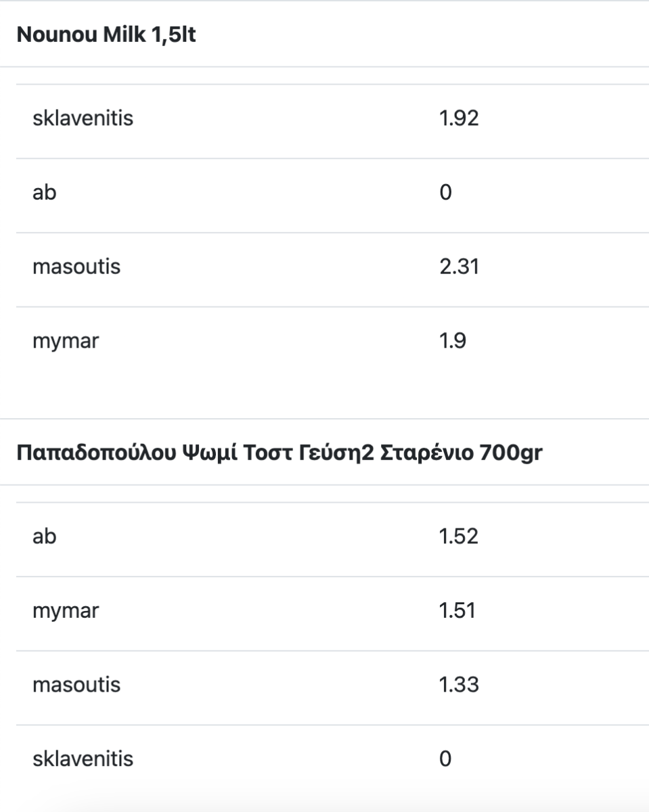649x812 pixels.
Task: Click the 1.9 mymar price
Action: (x=453, y=341)
